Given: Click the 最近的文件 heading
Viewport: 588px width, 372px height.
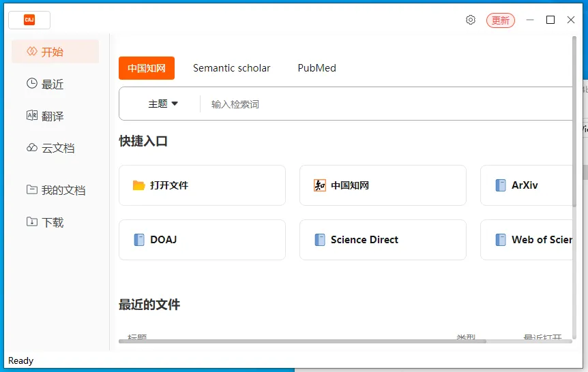Looking at the screenshot, I should [149, 304].
